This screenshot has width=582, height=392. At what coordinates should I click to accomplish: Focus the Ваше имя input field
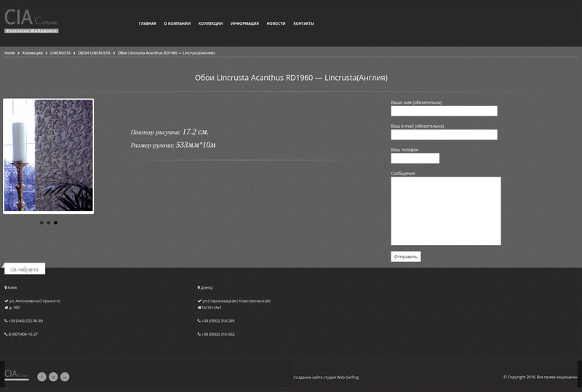444,111
